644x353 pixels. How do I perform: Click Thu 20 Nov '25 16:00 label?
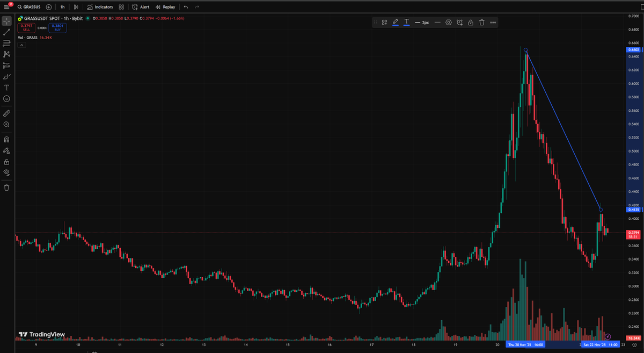[x=526, y=344]
